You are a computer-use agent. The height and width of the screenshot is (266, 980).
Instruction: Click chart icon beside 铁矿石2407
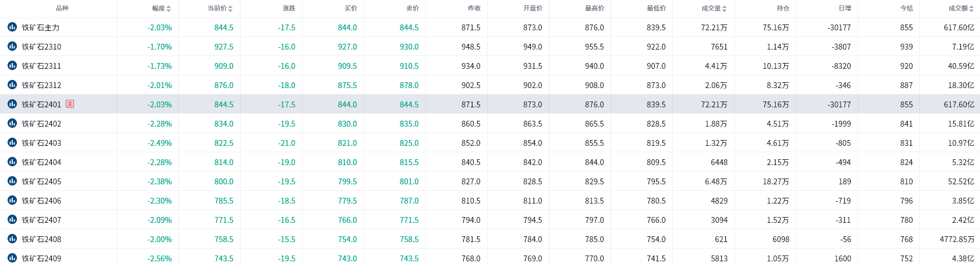(12, 219)
